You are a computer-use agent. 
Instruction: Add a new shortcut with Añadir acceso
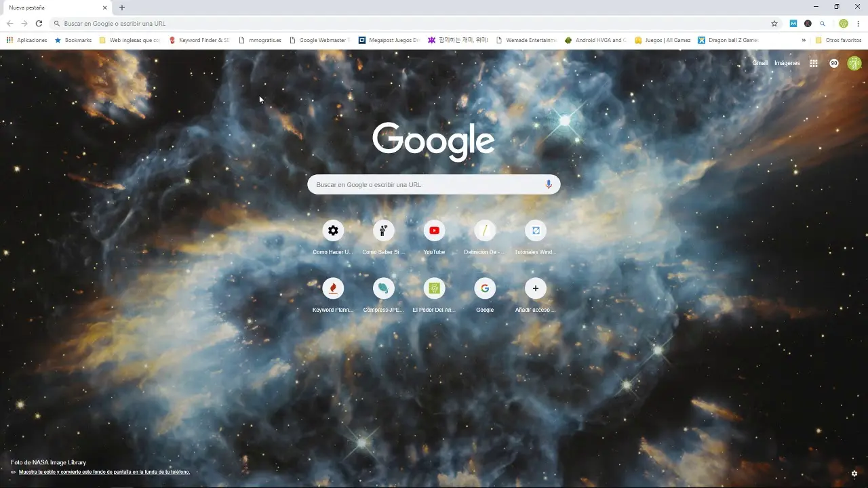[535, 295]
